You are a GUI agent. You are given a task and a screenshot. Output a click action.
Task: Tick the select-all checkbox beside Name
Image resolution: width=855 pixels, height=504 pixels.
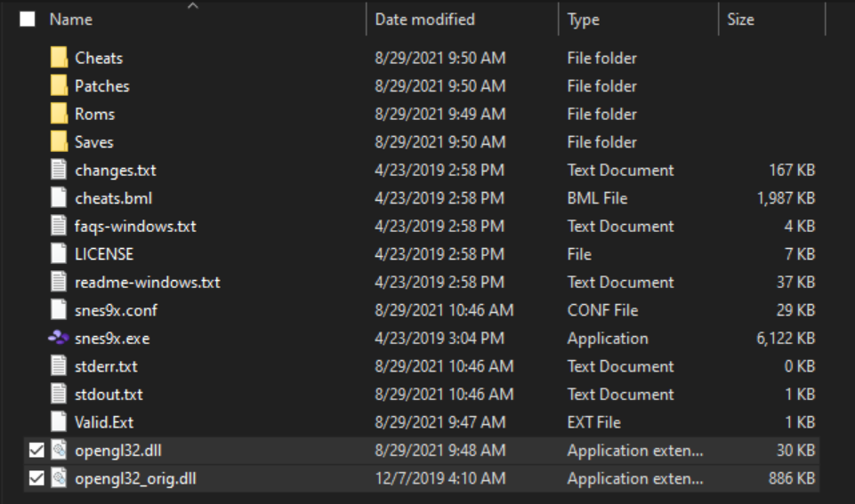[x=28, y=19]
